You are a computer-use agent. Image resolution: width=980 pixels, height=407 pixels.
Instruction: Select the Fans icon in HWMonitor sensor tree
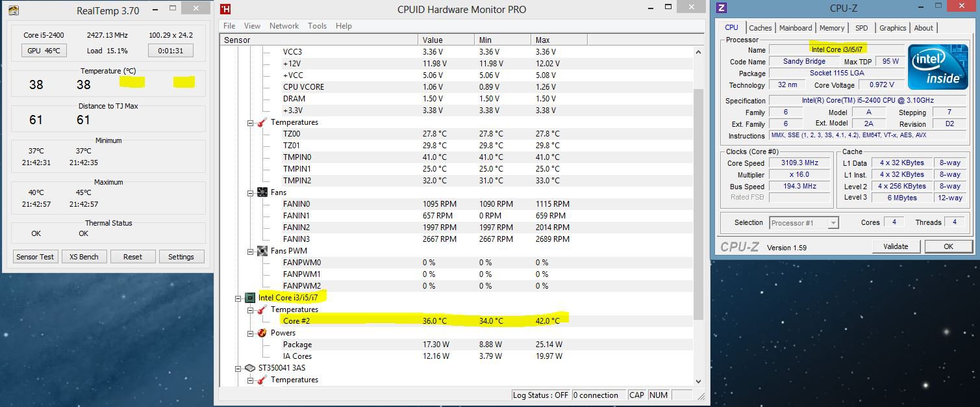click(261, 192)
